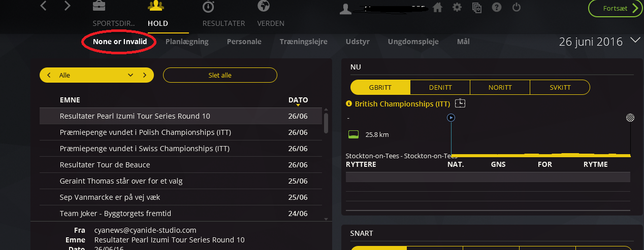Click the Fortsæt continue button
The width and height of the screenshot is (644, 250).
616,8
